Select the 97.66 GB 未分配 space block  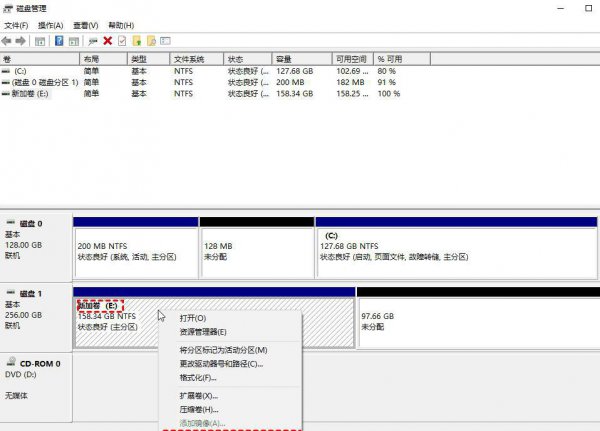tap(478, 318)
